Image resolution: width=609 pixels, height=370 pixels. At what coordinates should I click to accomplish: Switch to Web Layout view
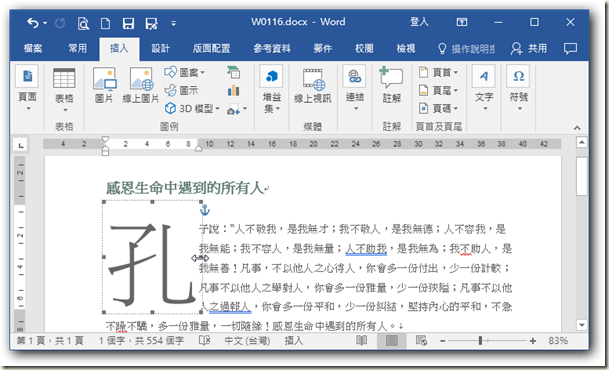[x=421, y=340]
